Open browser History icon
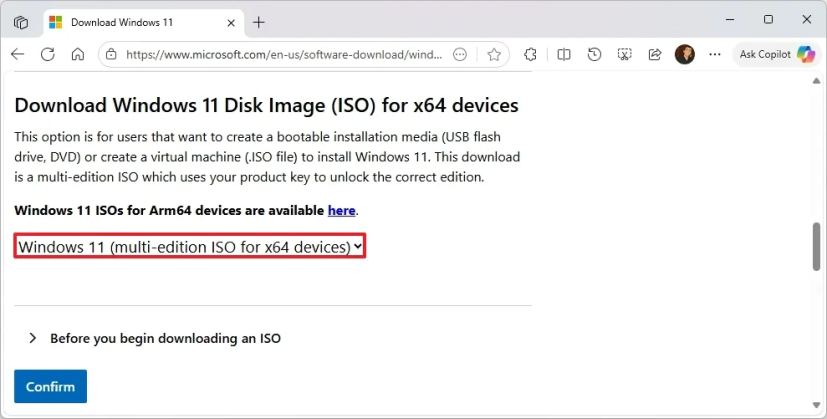The width and height of the screenshot is (827, 419). [594, 55]
